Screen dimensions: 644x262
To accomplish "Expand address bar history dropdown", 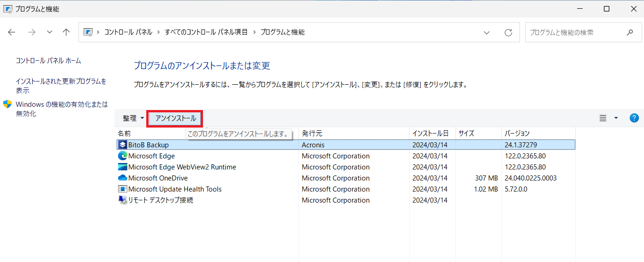I will (x=487, y=32).
